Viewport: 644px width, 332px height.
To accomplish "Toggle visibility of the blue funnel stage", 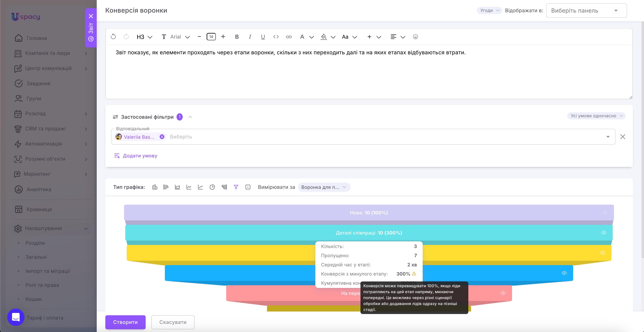I will click(x=564, y=273).
